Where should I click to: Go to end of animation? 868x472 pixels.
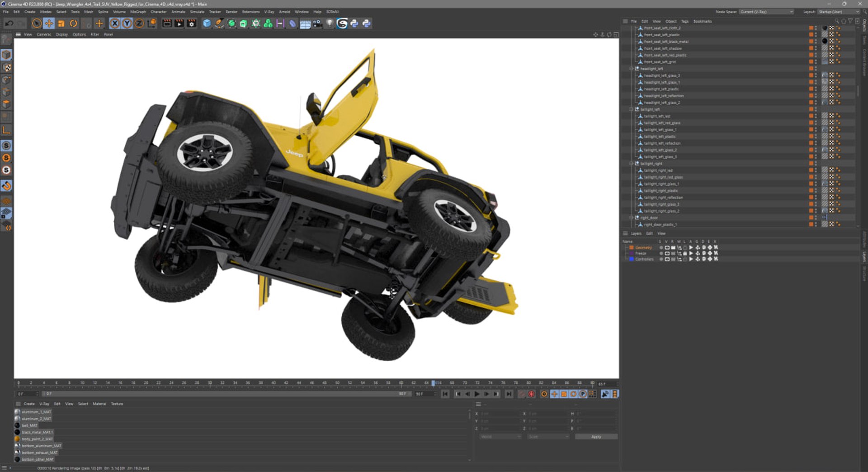pyautogui.click(x=509, y=394)
